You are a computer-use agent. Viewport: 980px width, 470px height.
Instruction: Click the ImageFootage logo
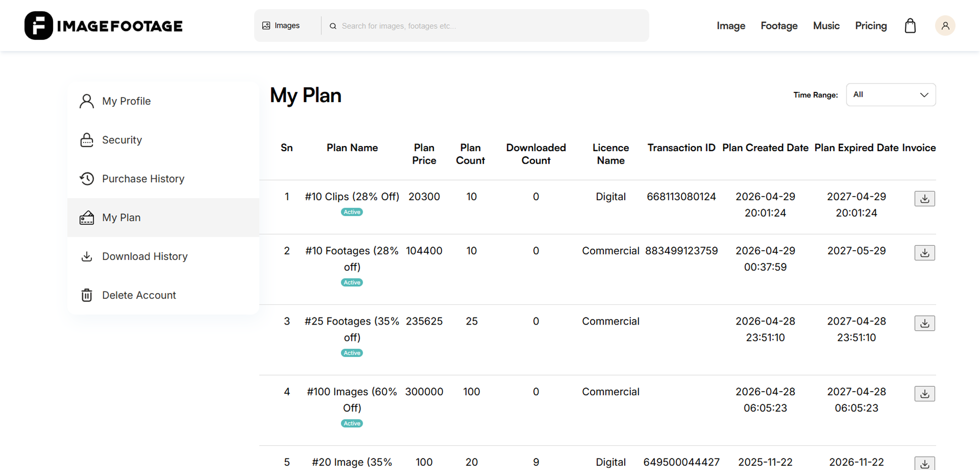click(104, 26)
